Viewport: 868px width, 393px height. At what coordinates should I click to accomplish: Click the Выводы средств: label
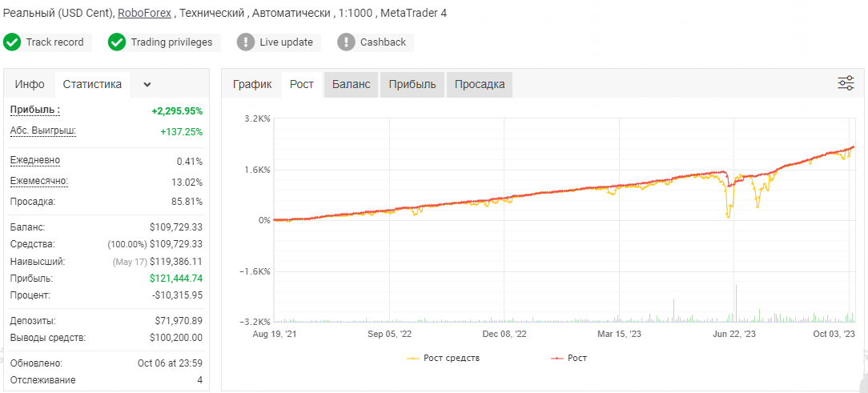point(47,338)
